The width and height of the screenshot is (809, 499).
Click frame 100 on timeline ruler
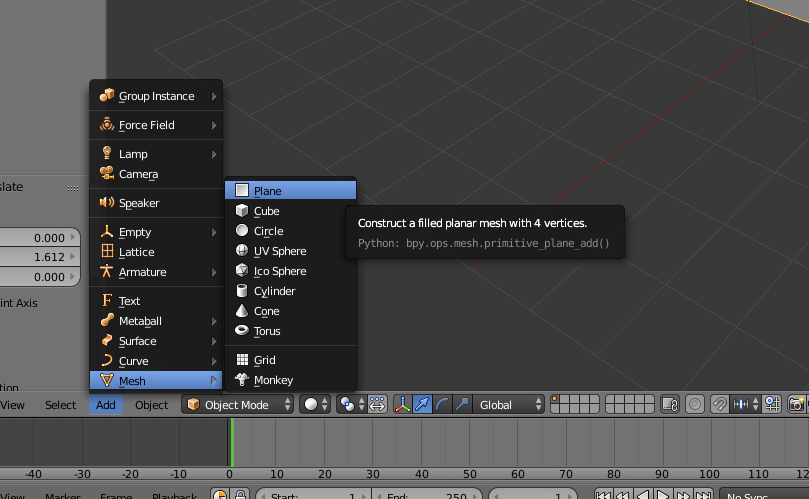coord(709,474)
